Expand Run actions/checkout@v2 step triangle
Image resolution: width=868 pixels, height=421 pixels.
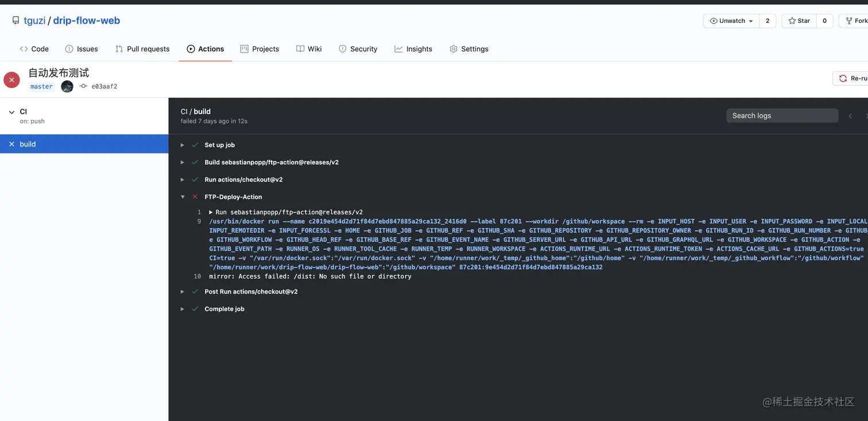pyautogui.click(x=183, y=180)
